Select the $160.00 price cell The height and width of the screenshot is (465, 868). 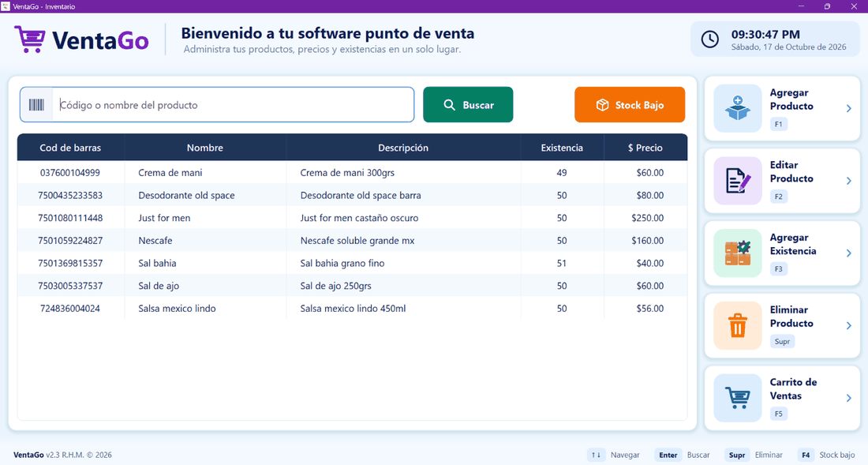(x=645, y=241)
